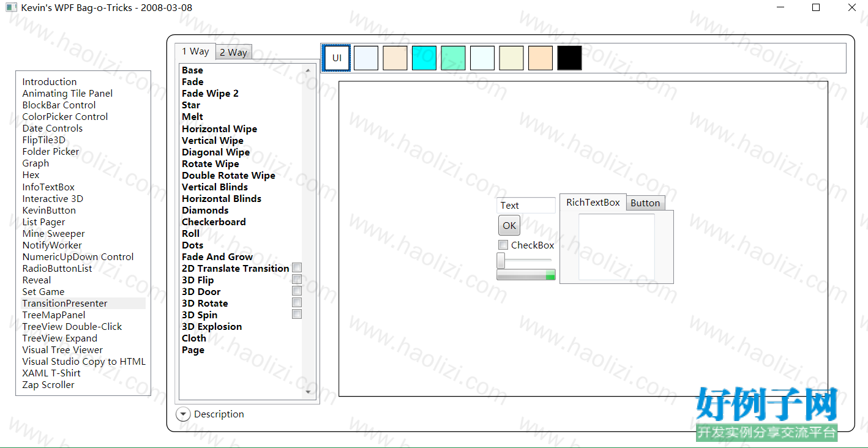This screenshot has width=868, height=448.
Task: Select the Fade And Grow transition
Action: [x=217, y=257]
